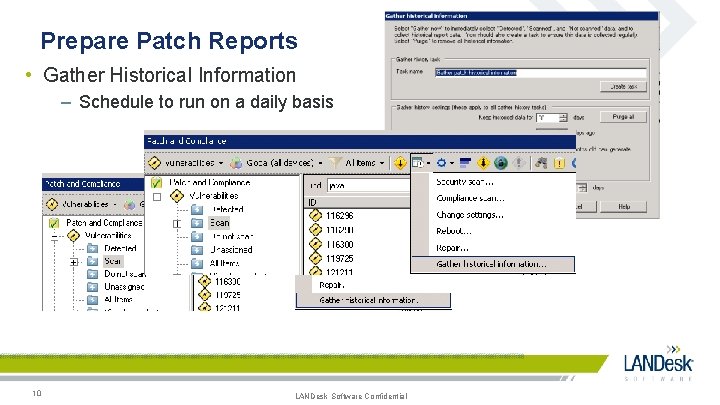Click Keep historical data days spinner arrows
The height and width of the screenshot is (405, 720).
(563, 118)
